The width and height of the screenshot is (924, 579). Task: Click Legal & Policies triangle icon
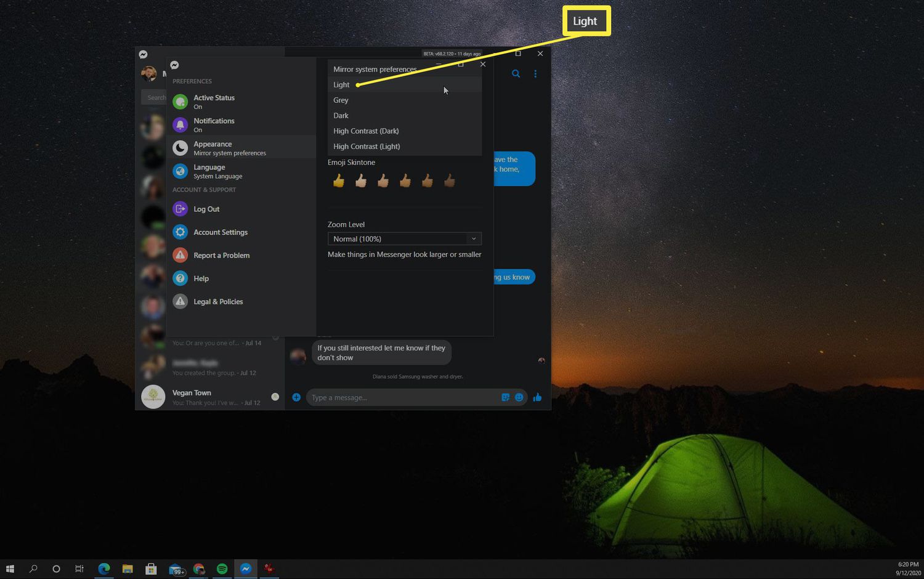[x=180, y=301]
